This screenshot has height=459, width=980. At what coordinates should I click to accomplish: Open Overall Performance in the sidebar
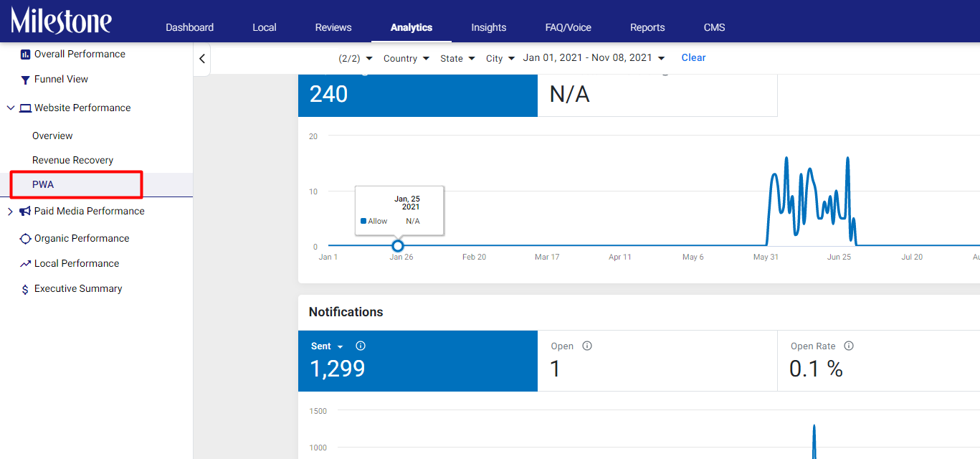click(x=80, y=54)
